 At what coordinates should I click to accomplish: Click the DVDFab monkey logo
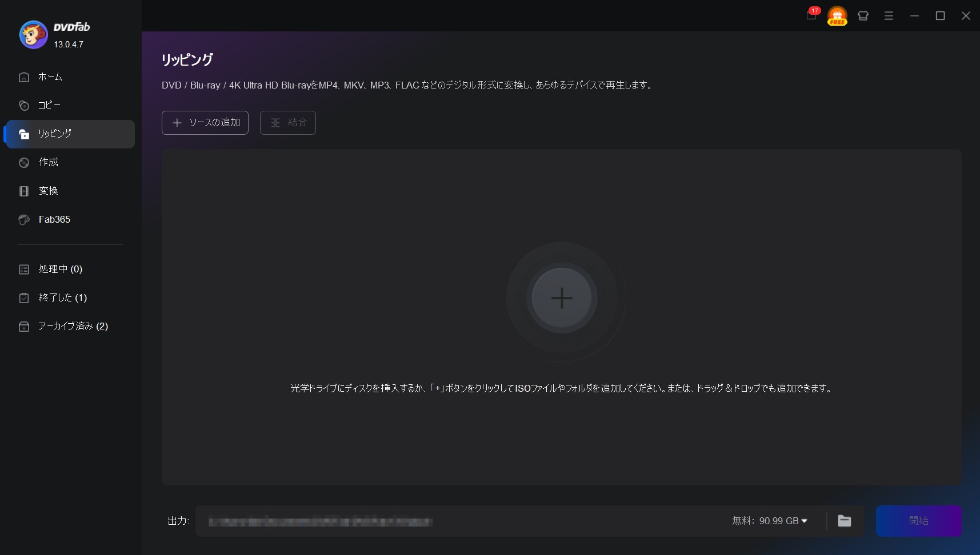33,35
